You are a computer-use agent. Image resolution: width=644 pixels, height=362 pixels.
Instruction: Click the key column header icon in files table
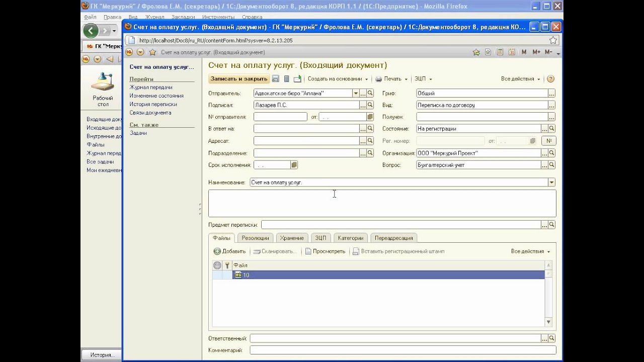coord(227,265)
